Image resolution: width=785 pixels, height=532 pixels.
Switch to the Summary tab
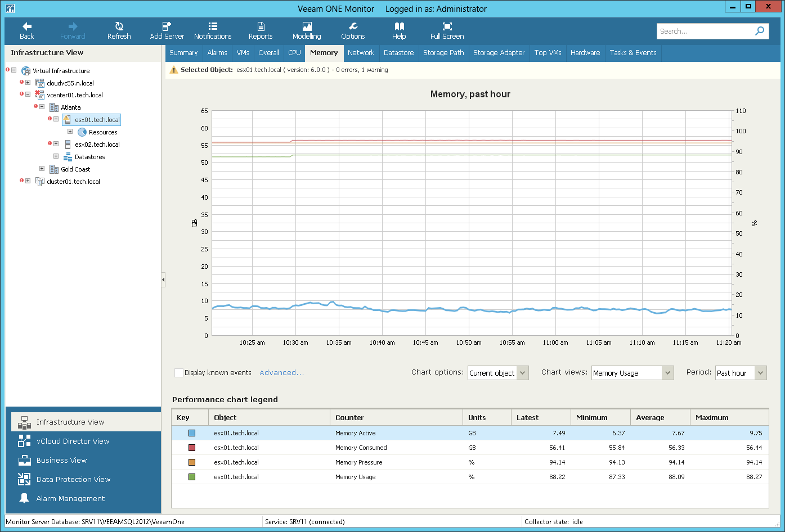coord(183,53)
